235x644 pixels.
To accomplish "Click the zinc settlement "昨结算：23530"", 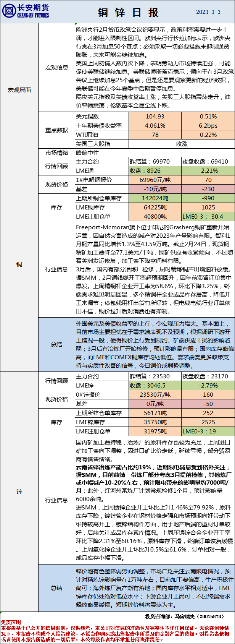I will click(155, 376).
